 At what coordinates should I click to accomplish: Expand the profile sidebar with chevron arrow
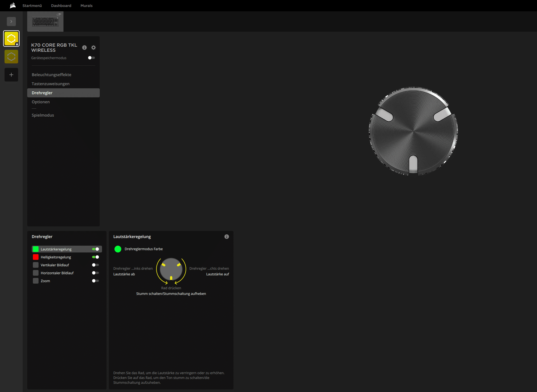pyautogui.click(x=11, y=22)
